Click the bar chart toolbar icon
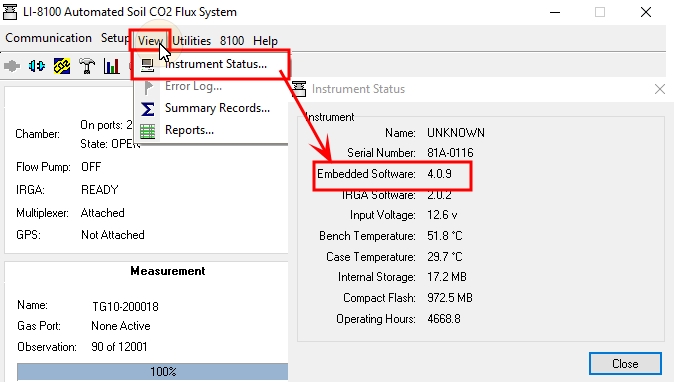The image size is (684, 382). pos(112,66)
